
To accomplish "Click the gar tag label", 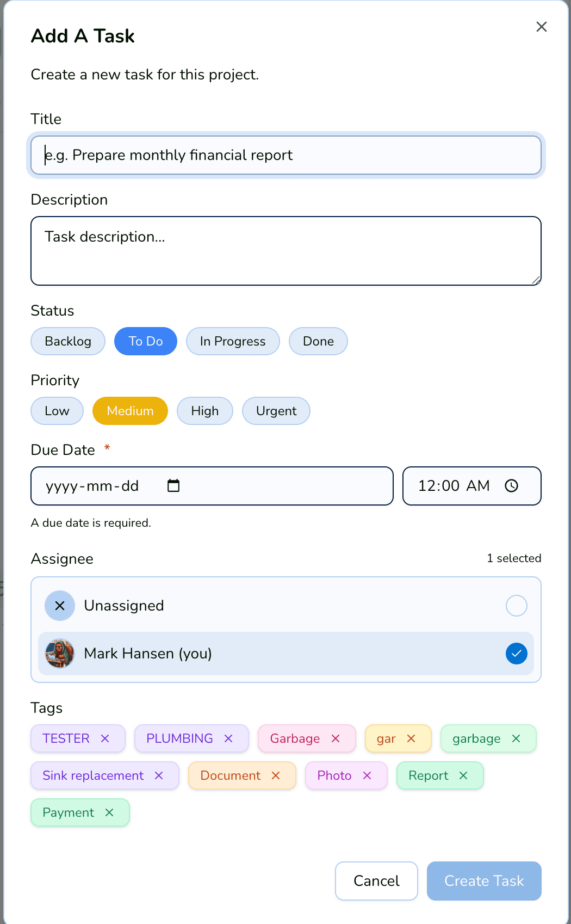I will (386, 739).
